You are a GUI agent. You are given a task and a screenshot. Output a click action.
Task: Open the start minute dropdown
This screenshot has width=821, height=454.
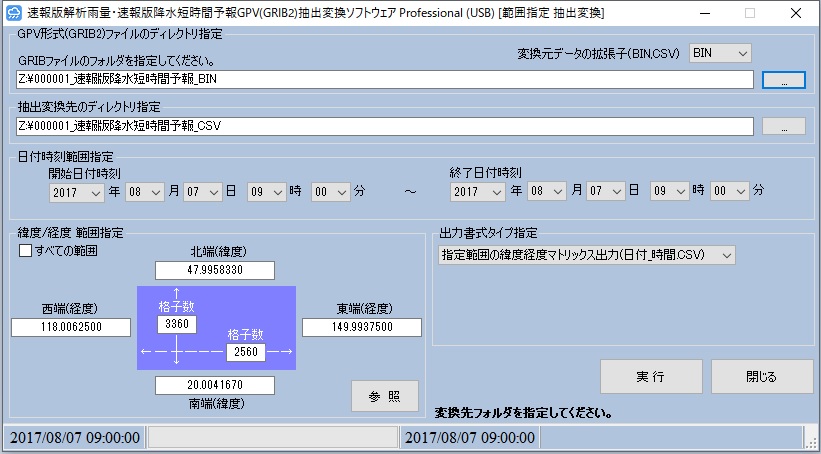point(330,192)
